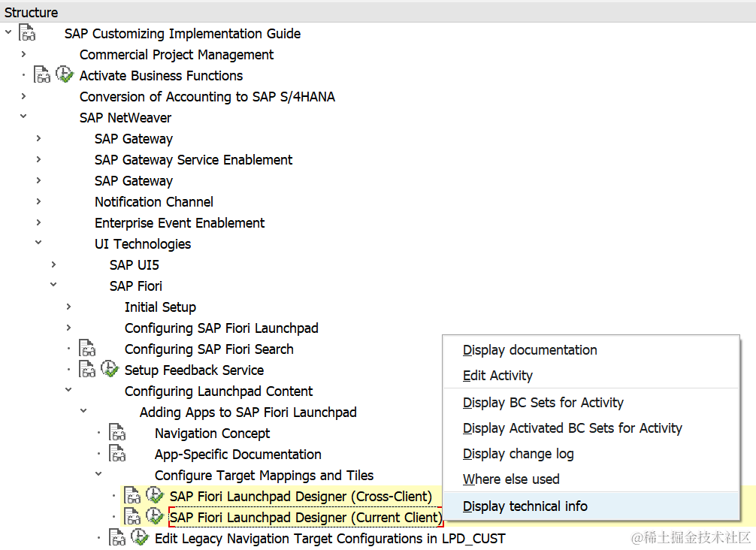Collapse the SAP Fiori node
The height and width of the screenshot is (550, 756).
pyautogui.click(x=53, y=285)
